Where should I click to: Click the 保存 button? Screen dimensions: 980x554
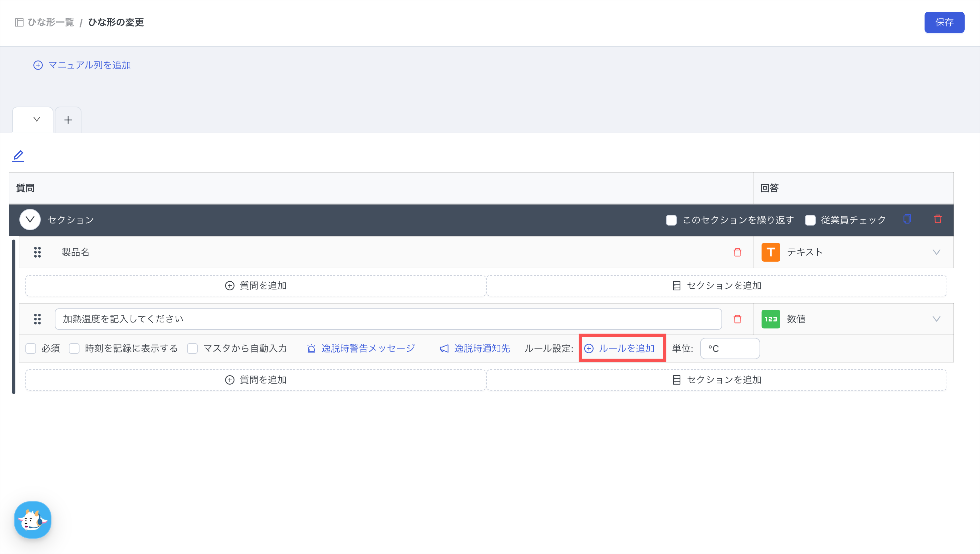(944, 22)
